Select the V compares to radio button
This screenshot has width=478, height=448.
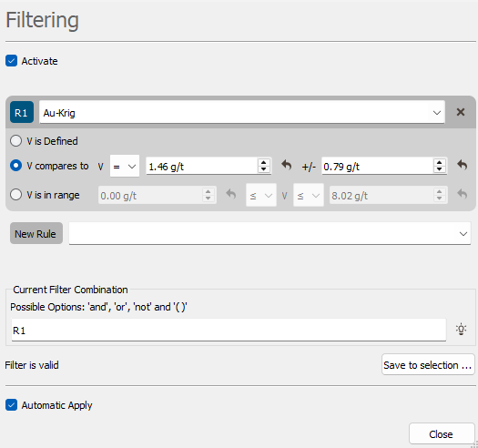click(x=15, y=166)
